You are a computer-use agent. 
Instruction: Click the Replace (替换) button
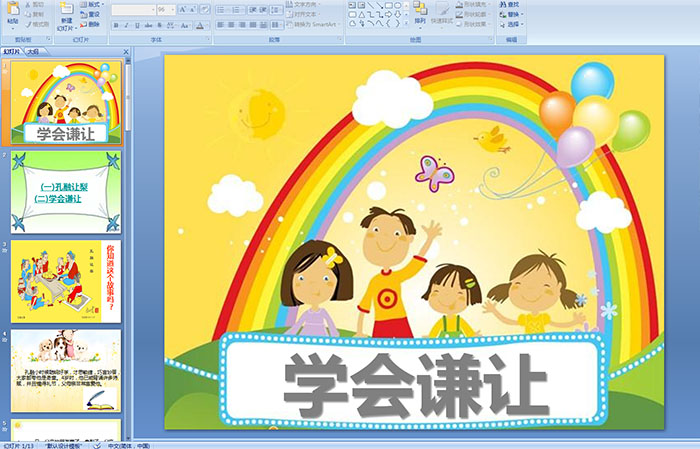(511, 15)
